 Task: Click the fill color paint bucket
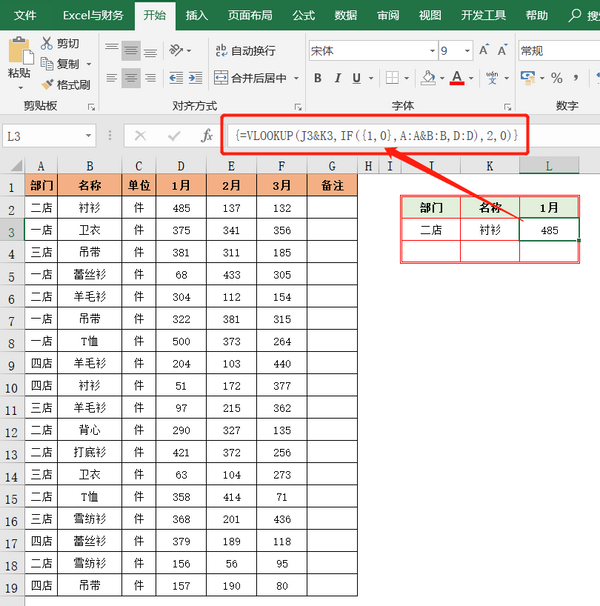[x=428, y=78]
